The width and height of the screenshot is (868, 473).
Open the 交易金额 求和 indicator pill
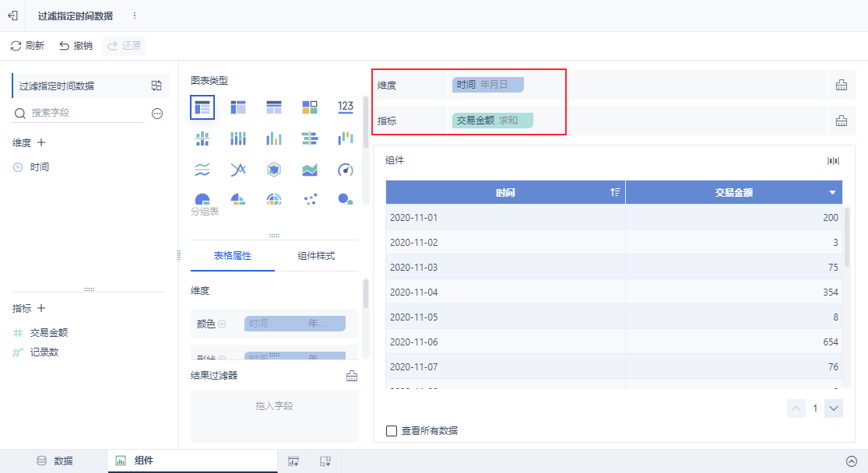tap(492, 120)
